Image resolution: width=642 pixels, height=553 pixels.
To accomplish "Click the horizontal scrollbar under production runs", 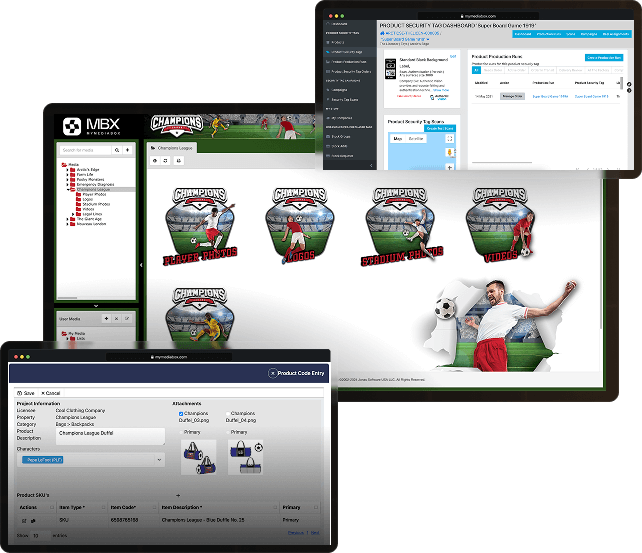I will [502, 163].
